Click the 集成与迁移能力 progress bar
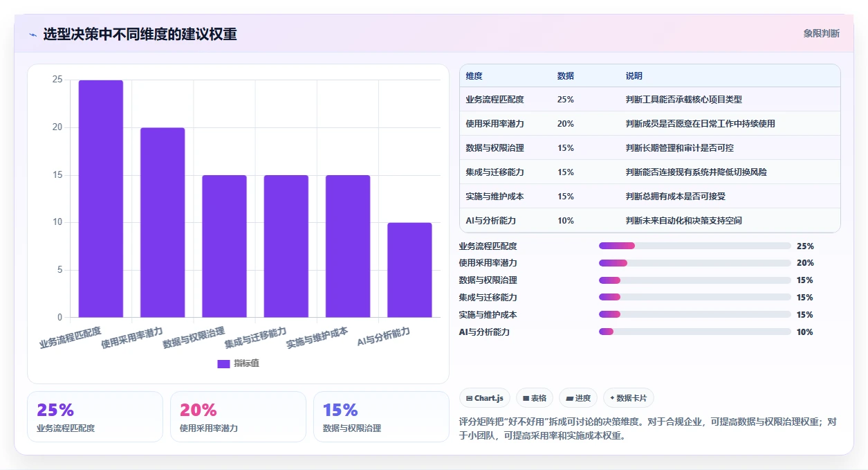This screenshot has width=868, height=470. click(695, 298)
